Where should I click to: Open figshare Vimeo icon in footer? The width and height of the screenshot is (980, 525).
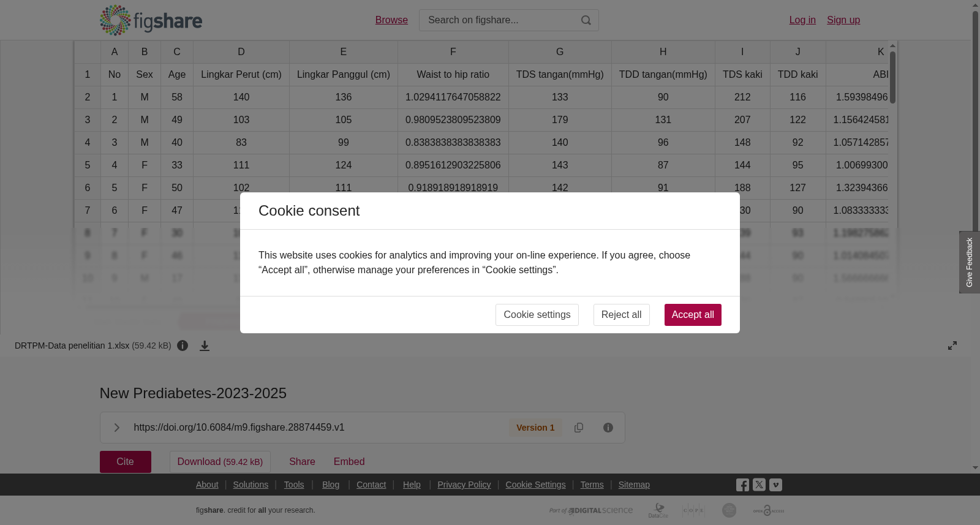(775, 485)
